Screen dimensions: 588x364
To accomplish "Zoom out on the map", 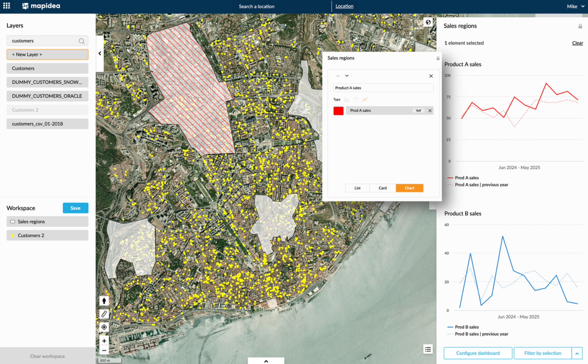I will (x=104, y=350).
